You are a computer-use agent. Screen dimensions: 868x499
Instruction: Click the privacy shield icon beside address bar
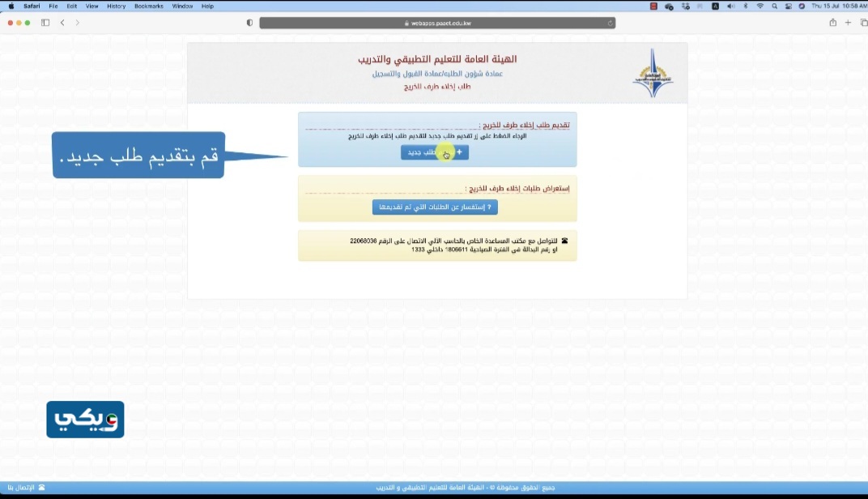(249, 23)
